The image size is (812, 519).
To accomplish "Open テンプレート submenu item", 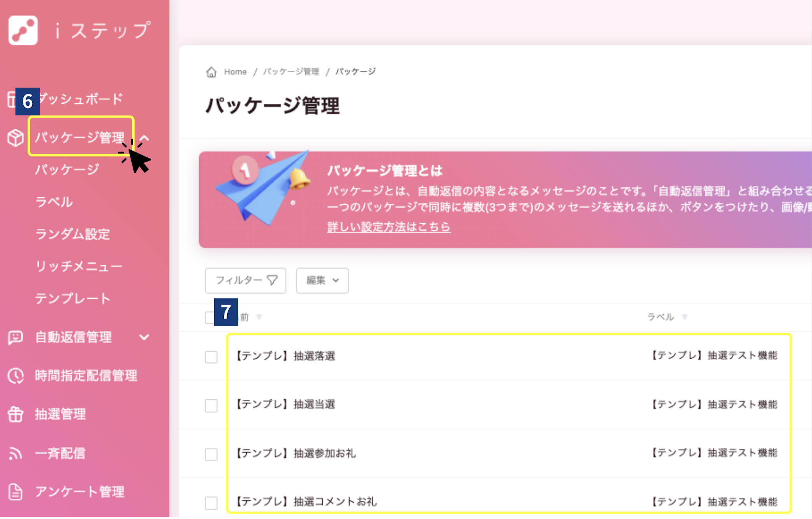I will (x=73, y=299).
